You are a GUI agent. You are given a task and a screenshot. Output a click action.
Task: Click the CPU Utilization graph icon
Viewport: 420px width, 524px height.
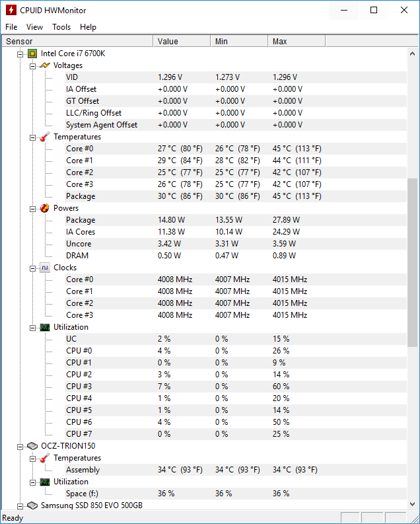point(45,327)
